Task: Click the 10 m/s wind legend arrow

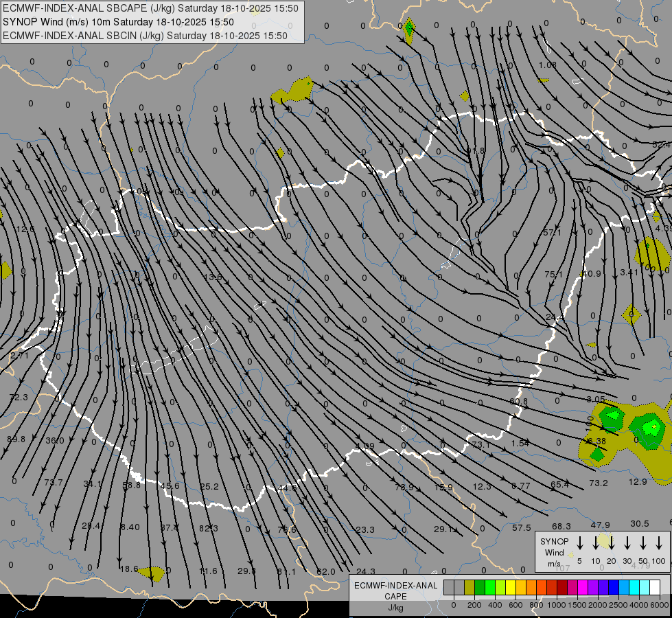Action: click(596, 543)
